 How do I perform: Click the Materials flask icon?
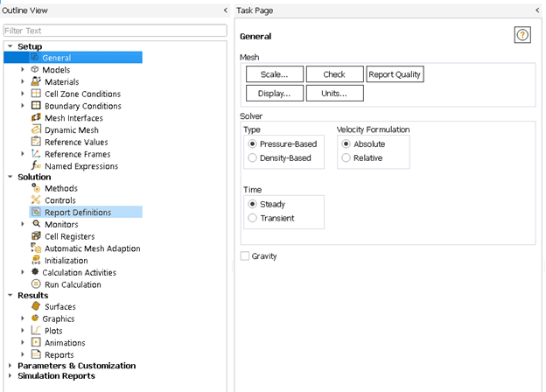point(36,81)
